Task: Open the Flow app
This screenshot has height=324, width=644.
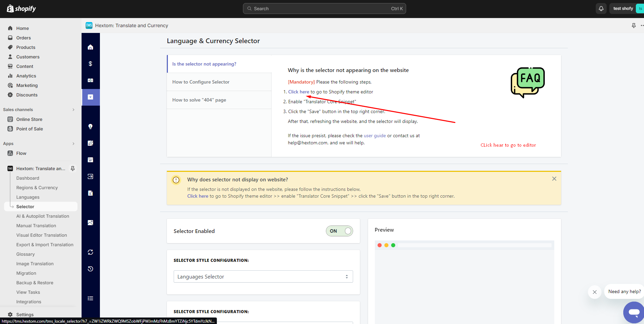Action: pos(21,153)
